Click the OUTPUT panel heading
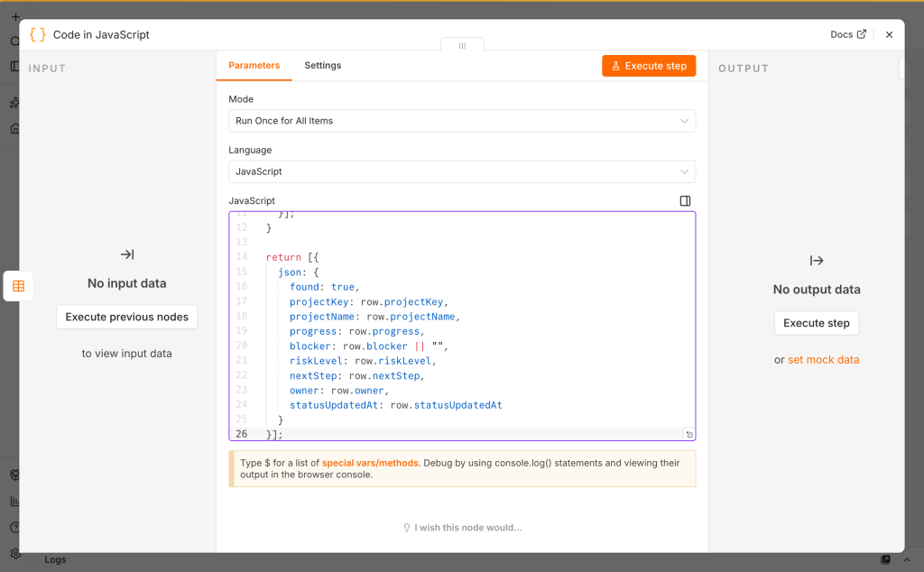Image resolution: width=924 pixels, height=572 pixels. coord(744,69)
